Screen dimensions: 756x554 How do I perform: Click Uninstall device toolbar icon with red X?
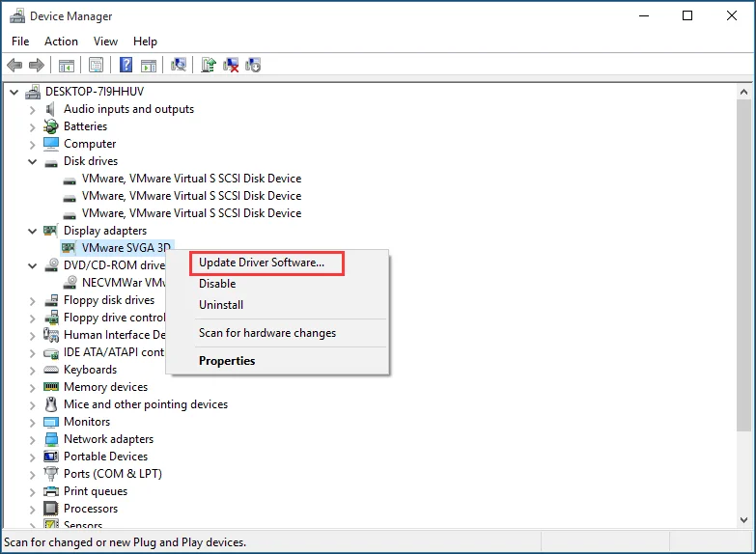231,65
